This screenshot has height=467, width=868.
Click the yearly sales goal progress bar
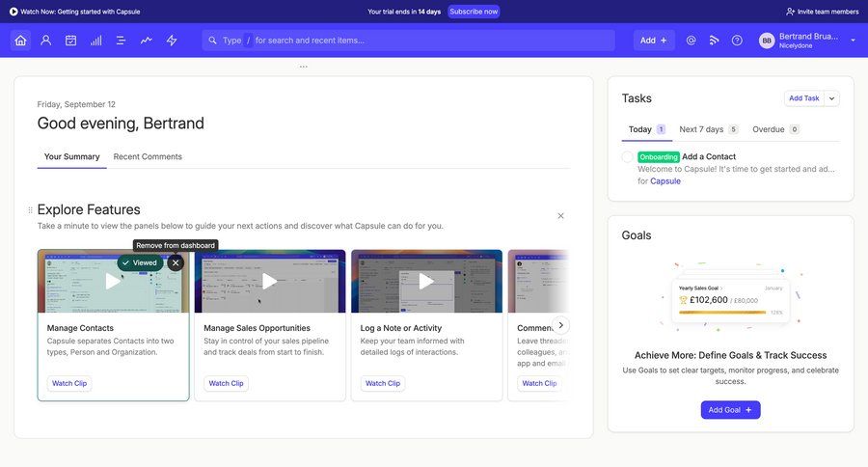tap(721, 313)
